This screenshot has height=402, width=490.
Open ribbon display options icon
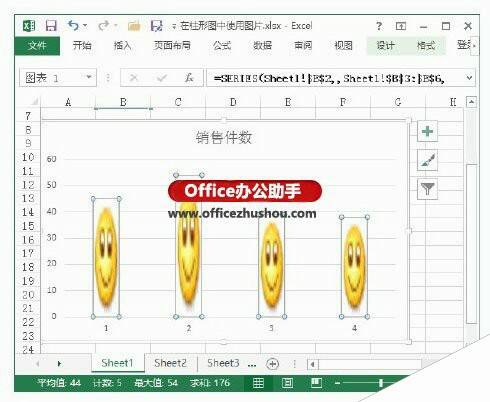click(401, 26)
